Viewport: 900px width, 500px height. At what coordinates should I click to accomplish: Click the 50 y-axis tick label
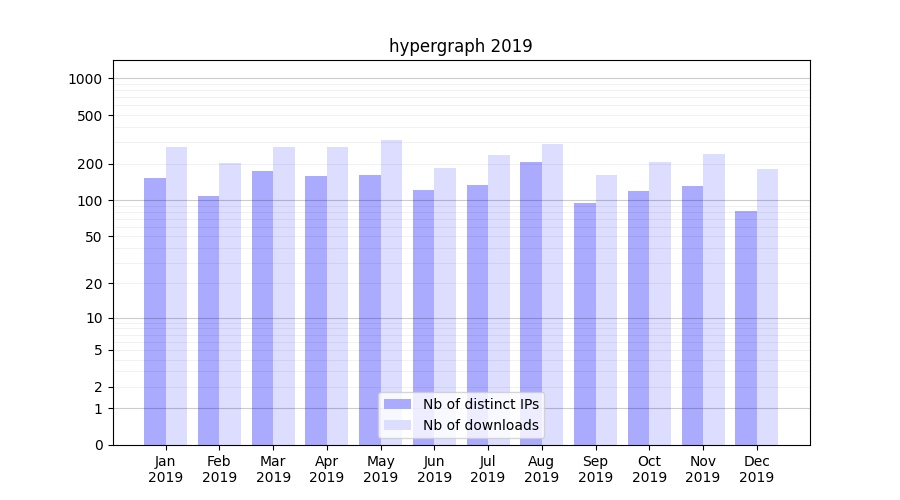click(93, 237)
